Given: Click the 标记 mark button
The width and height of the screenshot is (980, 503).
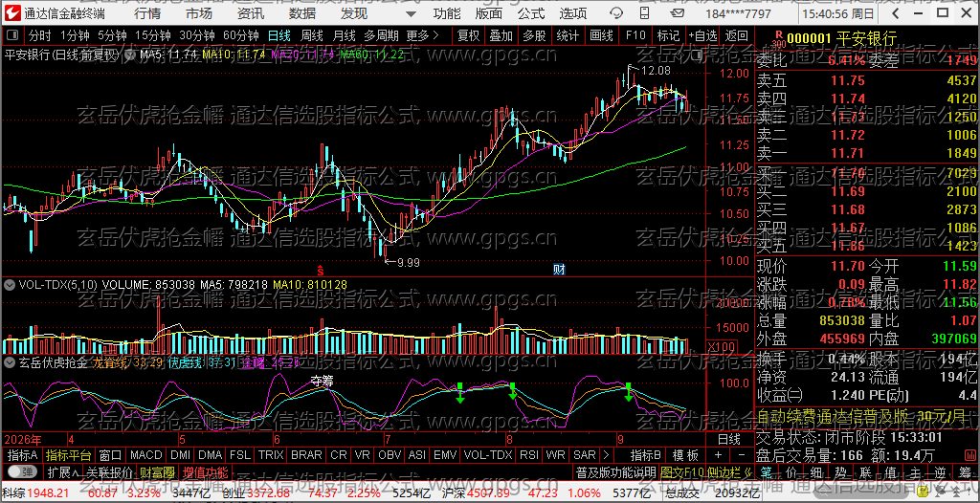Looking at the screenshot, I should 668,35.
